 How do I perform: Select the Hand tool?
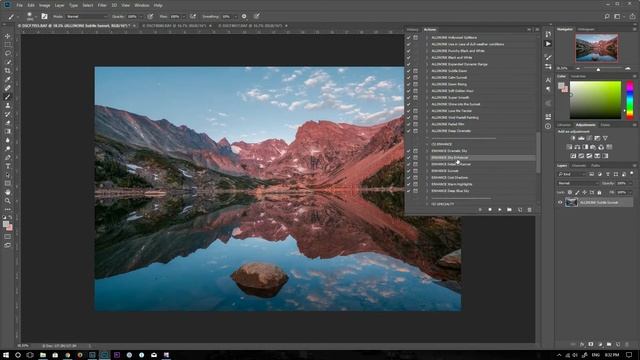click(x=7, y=192)
